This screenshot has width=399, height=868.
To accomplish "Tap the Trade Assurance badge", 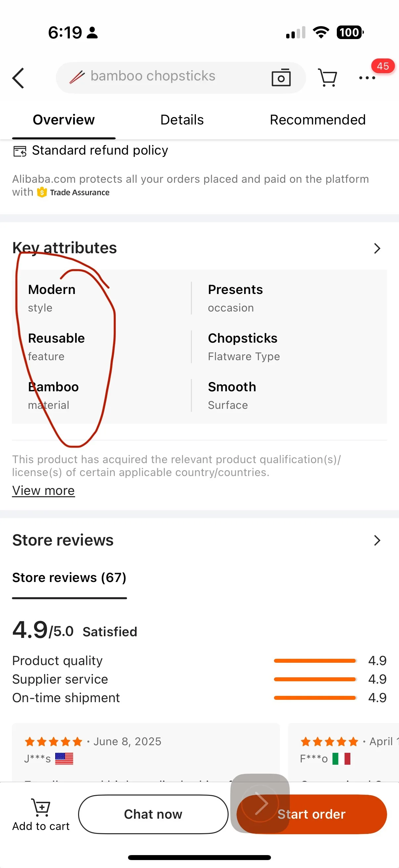I will point(74,192).
